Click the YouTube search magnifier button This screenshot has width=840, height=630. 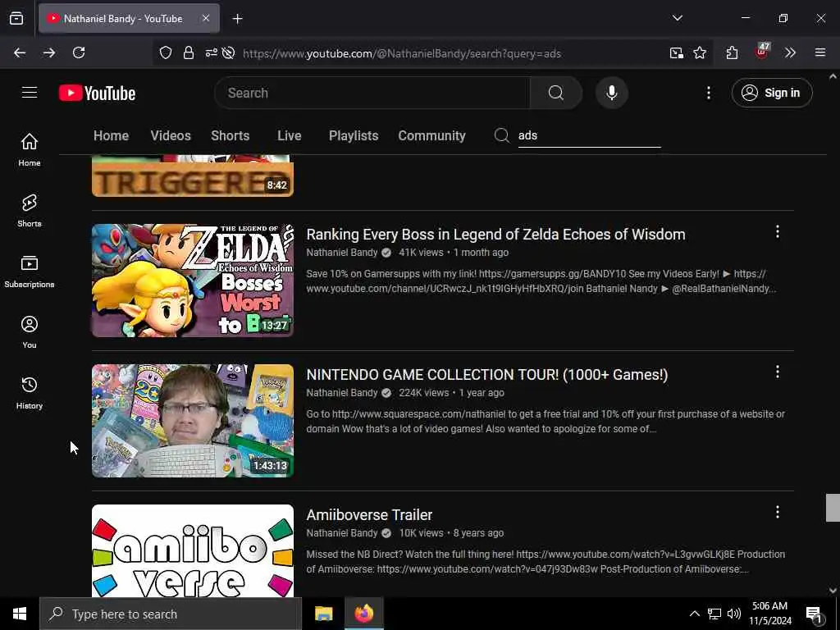pos(555,93)
